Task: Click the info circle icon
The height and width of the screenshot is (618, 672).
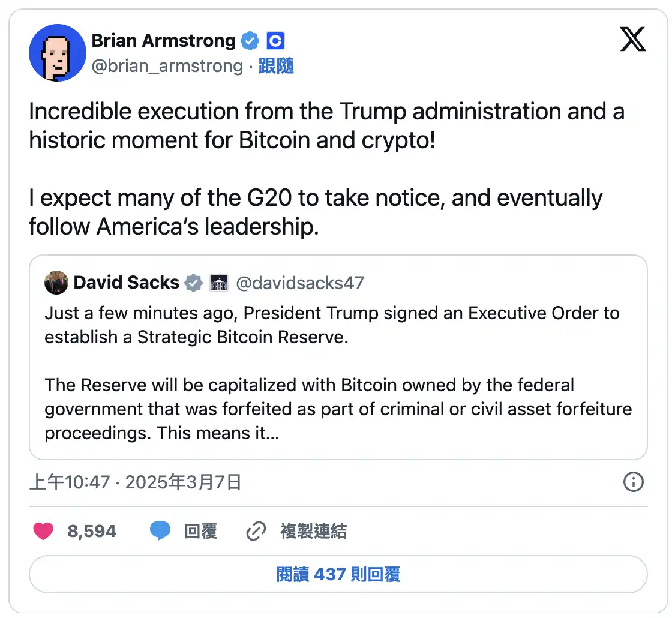Action: click(x=634, y=482)
